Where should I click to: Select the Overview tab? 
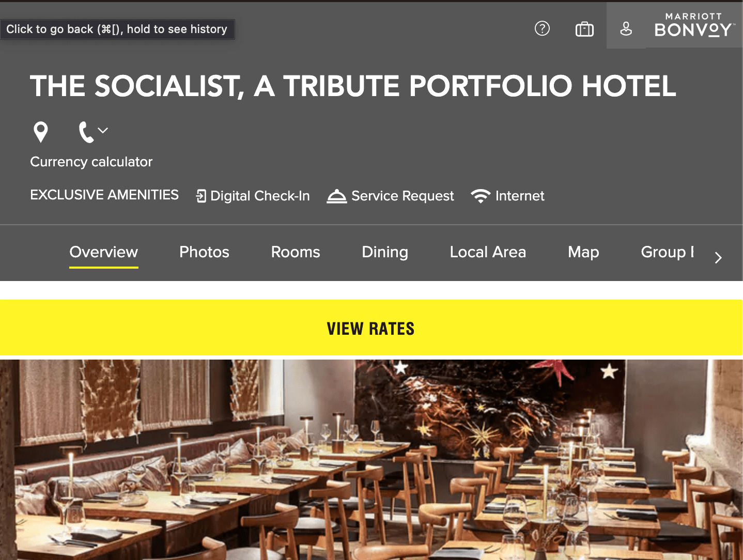coord(104,252)
